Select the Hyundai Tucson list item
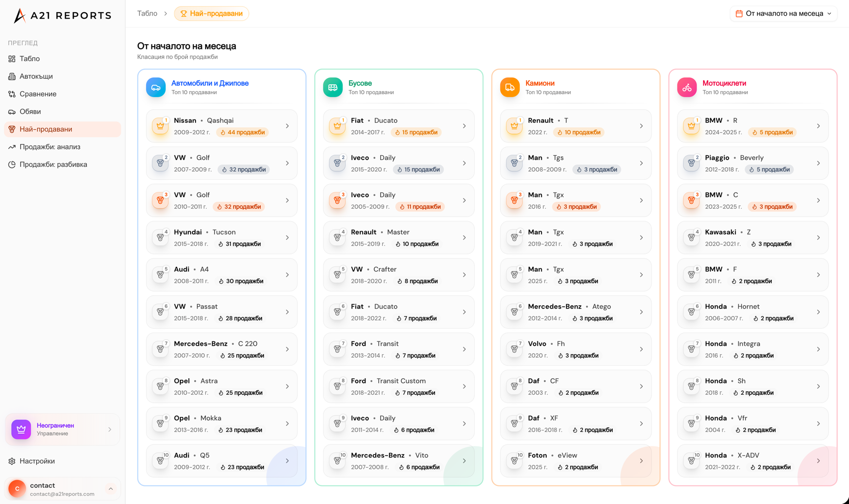The width and height of the screenshot is (849, 504). point(221,238)
